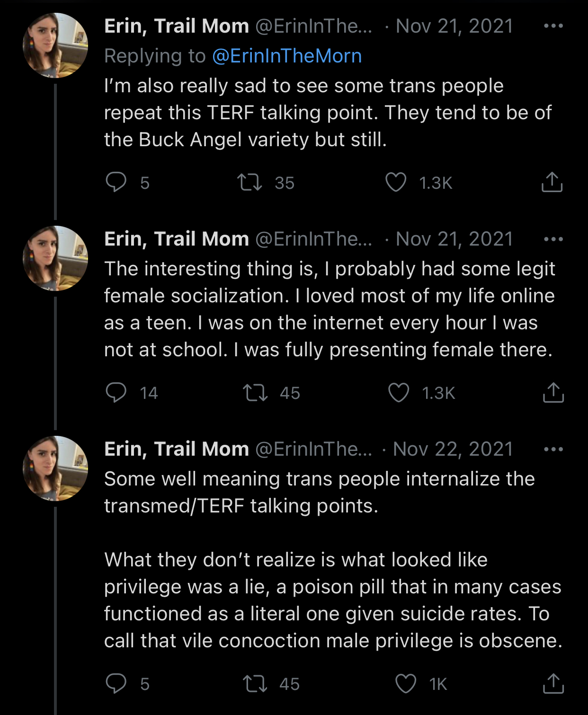Open more options on second tweet
The height and width of the screenshot is (715, 588).
(x=553, y=239)
